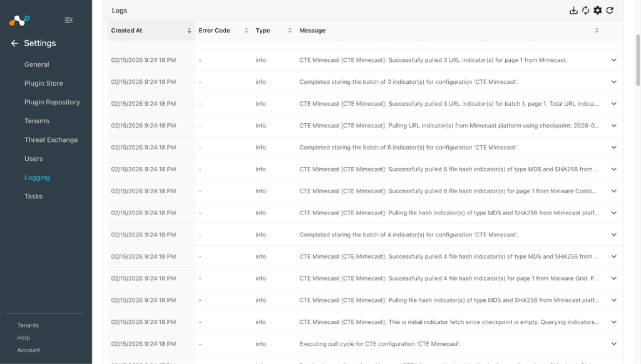This screenshot has width=641, height=364.
Task: Download logs using the download icon
Action: (x=573, y=11)
